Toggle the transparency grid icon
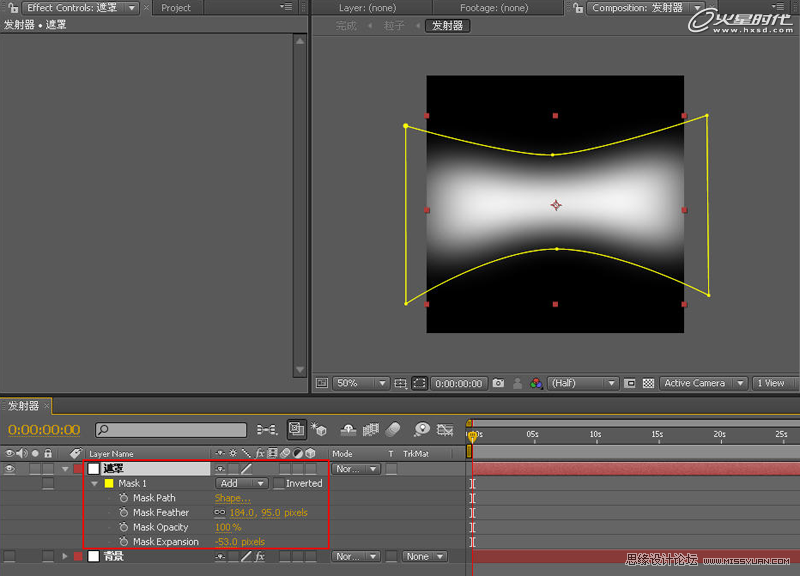 (x=648, y=383)
